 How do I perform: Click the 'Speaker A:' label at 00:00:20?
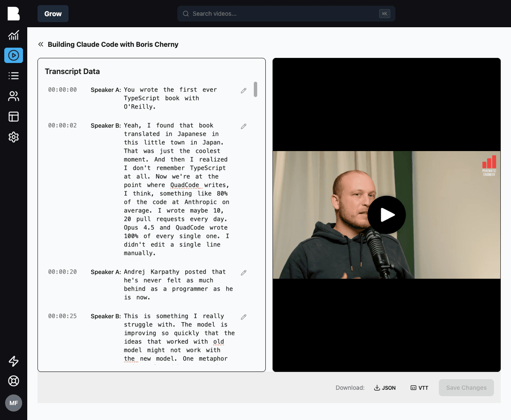coord(106,272)
